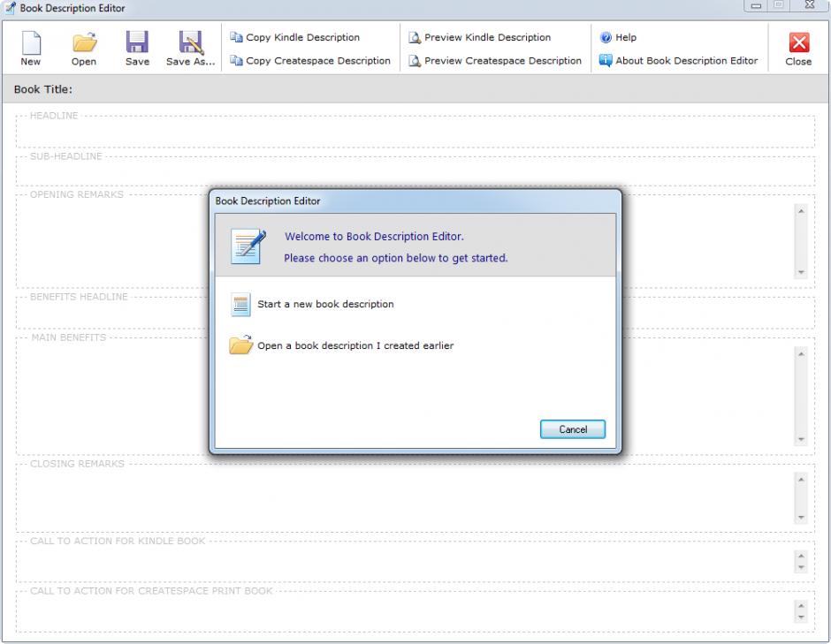The height and width of the screenshot is (644, 831).
Task: Click the HEADLINE input field
Action: pos(415,133)
